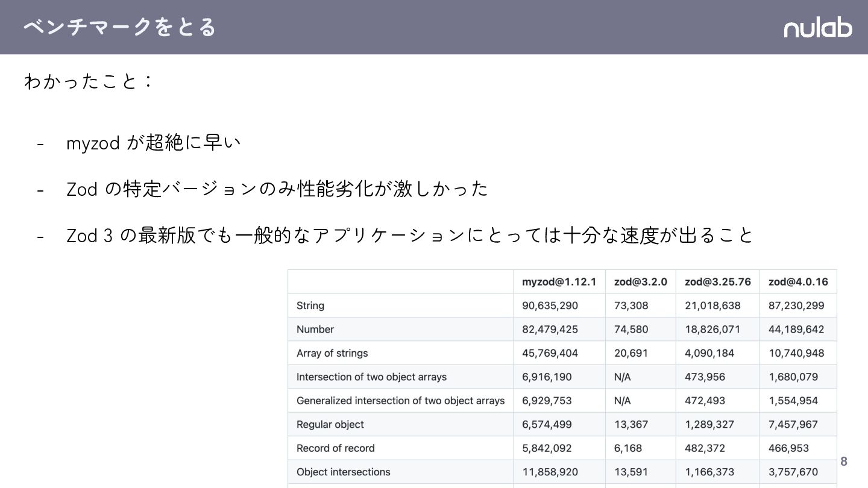Click the value 11,858,920 in the table
868x488 pixels.
coord(549,472)
